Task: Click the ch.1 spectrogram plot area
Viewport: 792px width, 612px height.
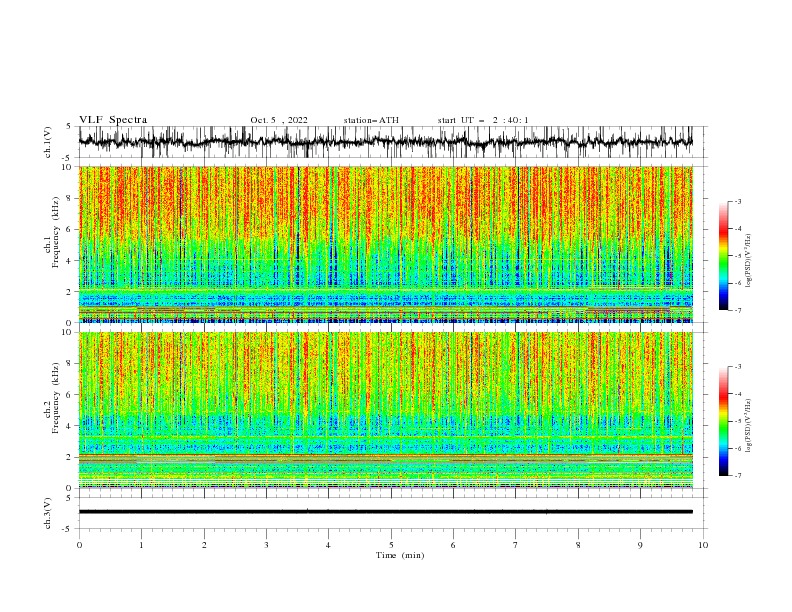Action: 386,244
